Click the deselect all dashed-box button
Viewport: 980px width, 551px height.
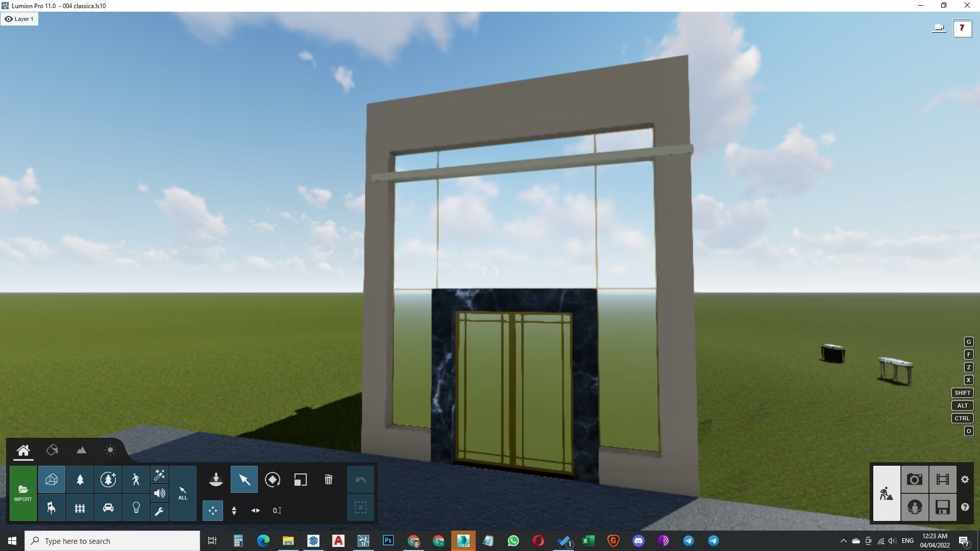click(360, 508)
